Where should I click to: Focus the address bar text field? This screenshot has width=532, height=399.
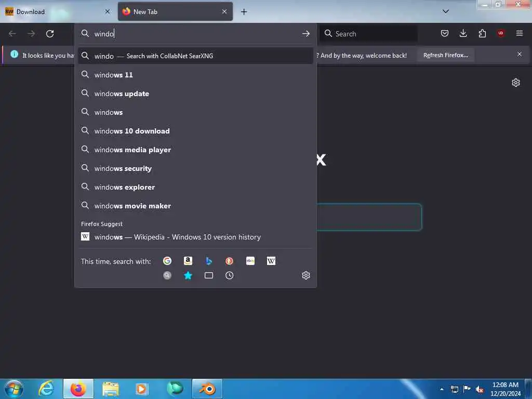click(197, 34)
